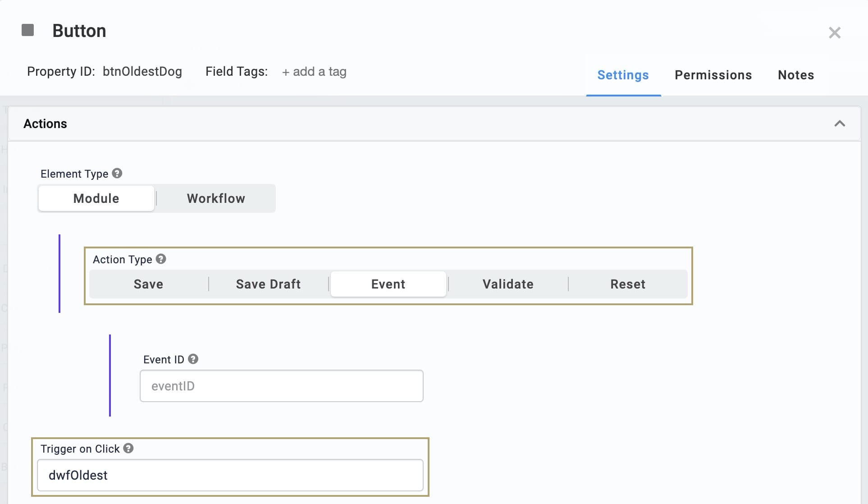Image resolution: width=868 pixels, height=504 pixels.
Task: Click the btnOldestDog property ID
Action: [142, 72]
